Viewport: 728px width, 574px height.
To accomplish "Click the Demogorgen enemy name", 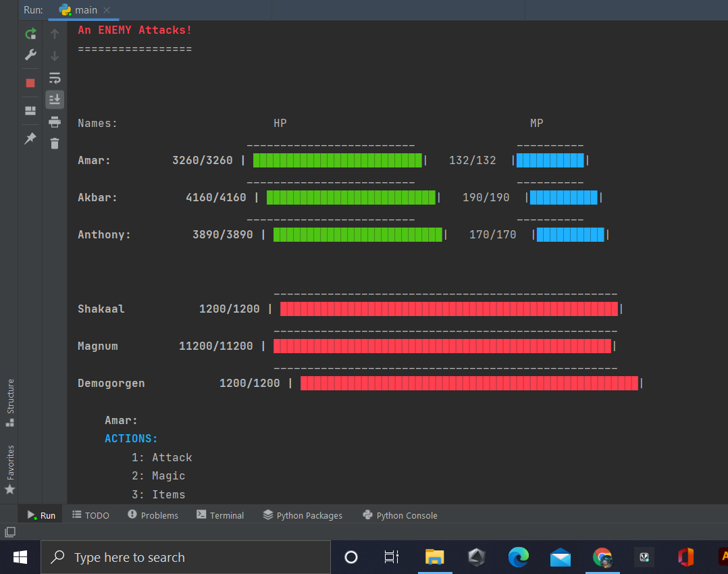I will coord(111,384).
